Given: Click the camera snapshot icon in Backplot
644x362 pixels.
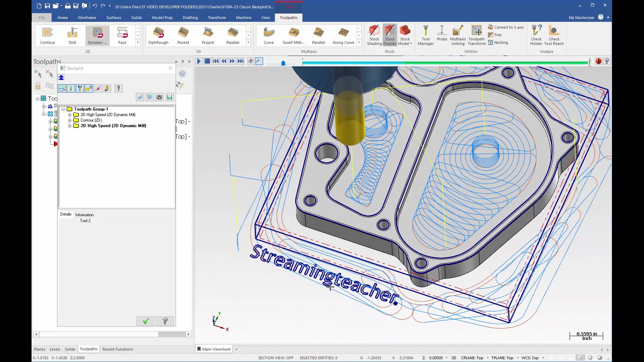Looking at the screenshot, I should [159, 97].
